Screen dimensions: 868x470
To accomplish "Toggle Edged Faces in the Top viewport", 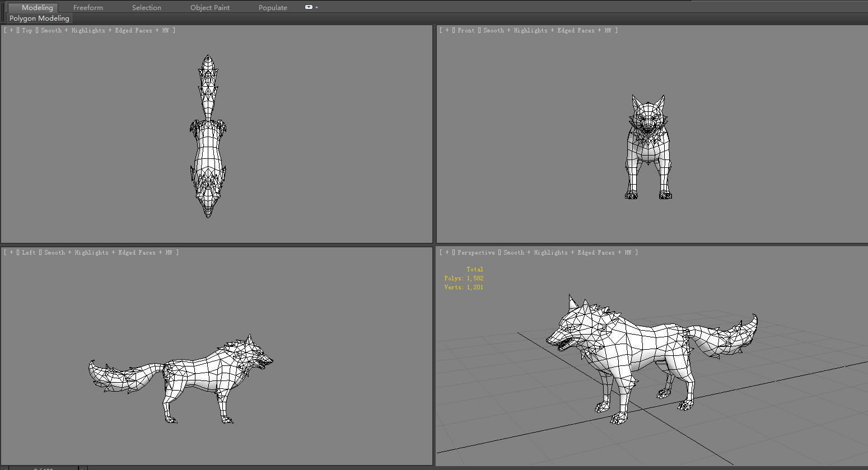I will (133, 30).
